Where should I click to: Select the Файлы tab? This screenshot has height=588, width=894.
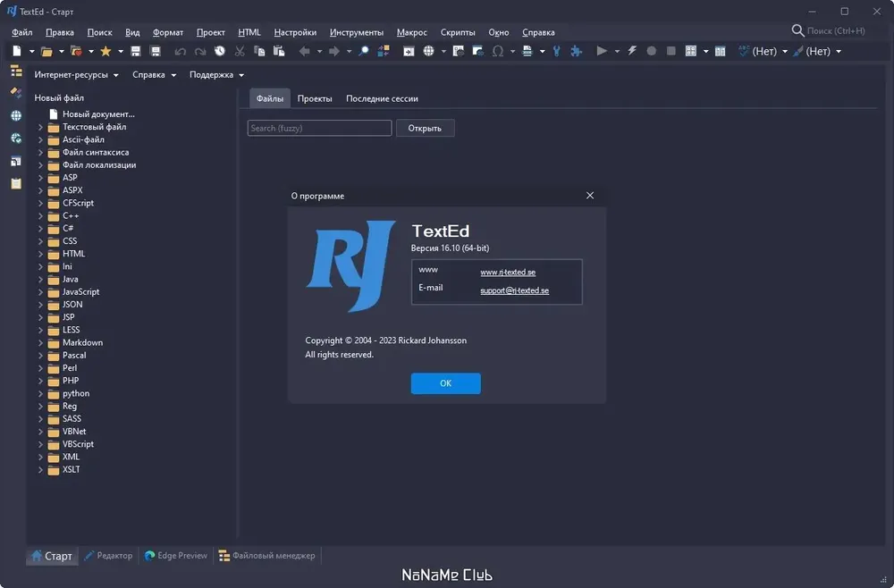pos(270,98)
